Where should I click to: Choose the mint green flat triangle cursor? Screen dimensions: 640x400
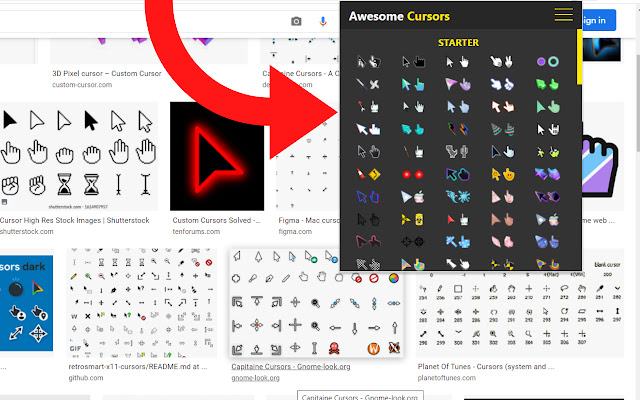(x=547, y=107)
